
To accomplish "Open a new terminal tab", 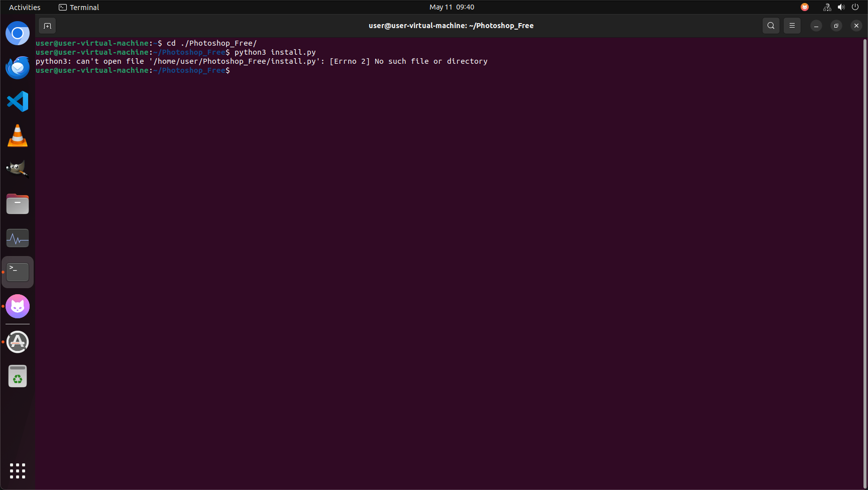I will click(47, 26).
